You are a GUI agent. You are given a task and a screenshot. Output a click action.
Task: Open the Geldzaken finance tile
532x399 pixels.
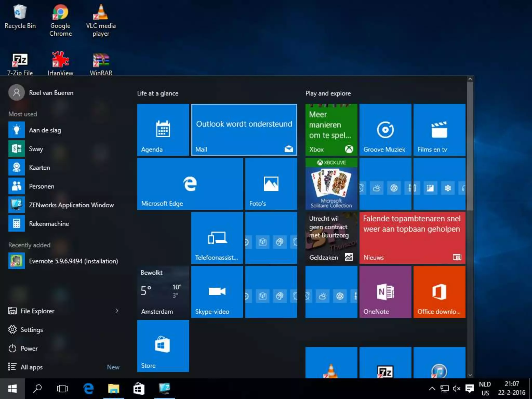point(331,238)
